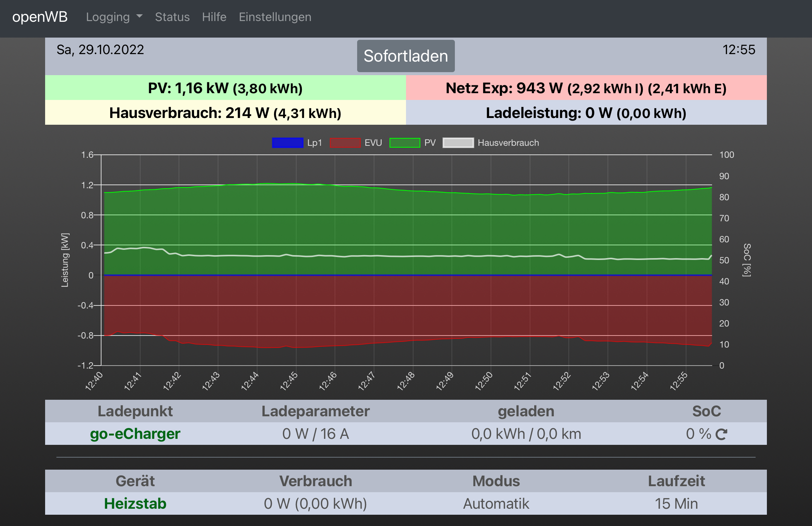Toggle Lp1 dataset via blue legend swatch
The image size is (812, 526).
coord(288,143)
